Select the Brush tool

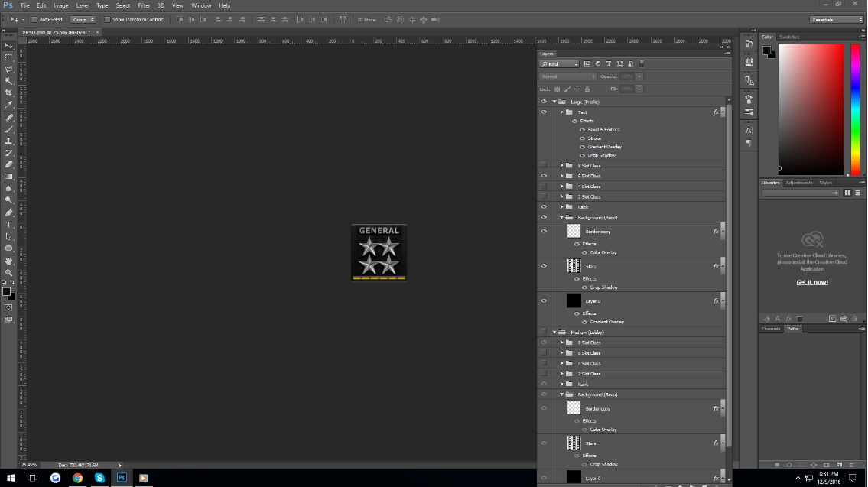coord(8,129)
